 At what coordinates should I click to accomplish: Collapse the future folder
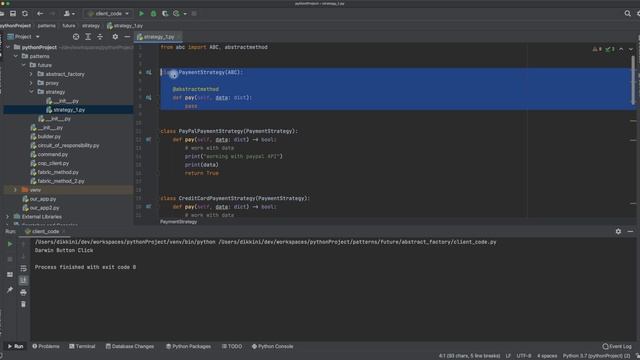[24, 65]
